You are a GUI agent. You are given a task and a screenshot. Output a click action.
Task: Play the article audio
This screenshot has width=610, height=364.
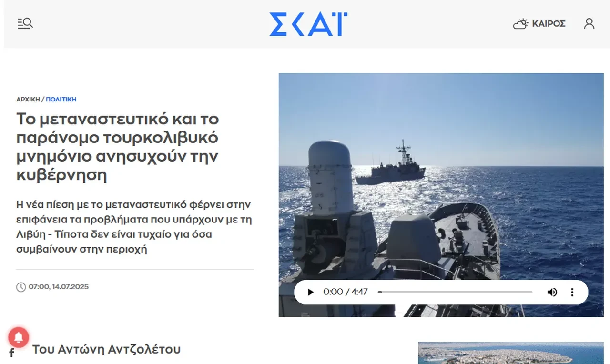click(310, 292)
